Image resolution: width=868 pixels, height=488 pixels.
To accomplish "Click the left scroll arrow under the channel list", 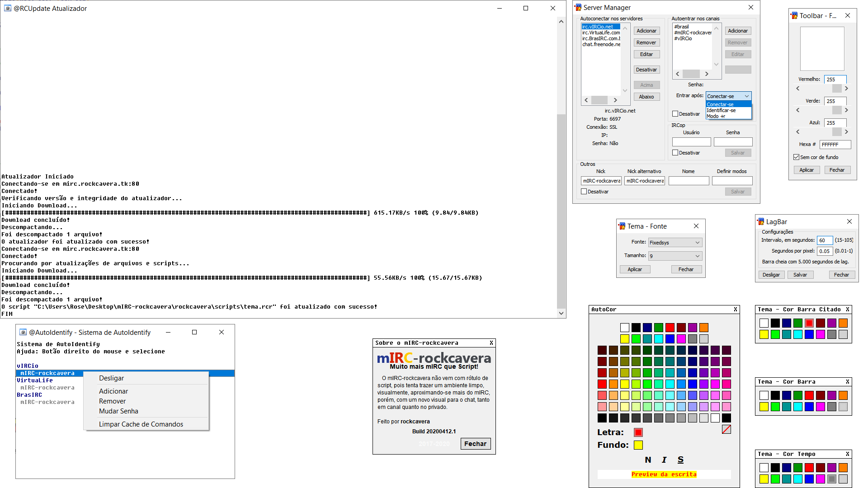I will [677, 74].
